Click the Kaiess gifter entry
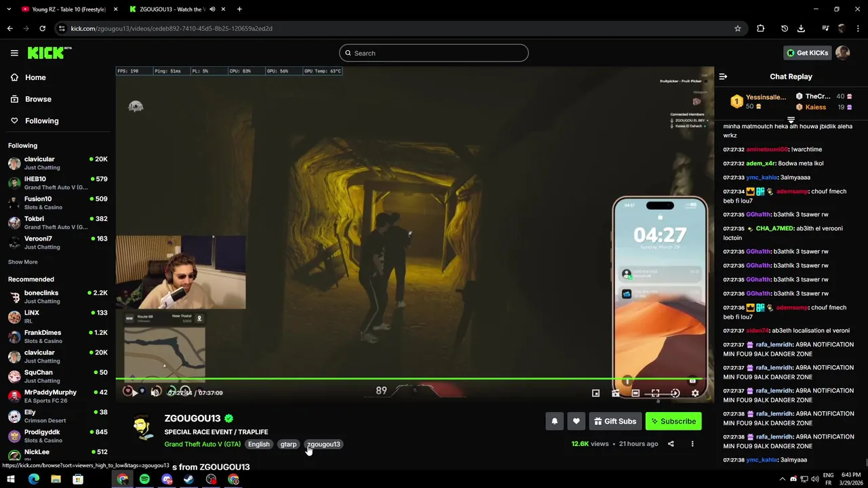868x488 pixels. coord(824,107)
